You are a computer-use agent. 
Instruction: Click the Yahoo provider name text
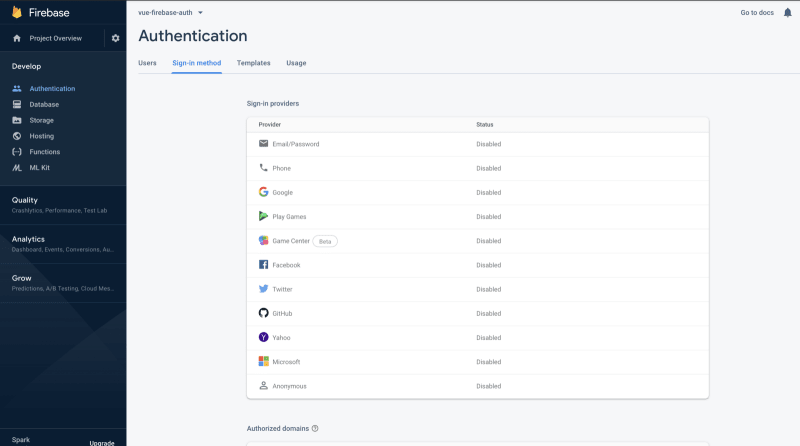click(x=281, y=337)
